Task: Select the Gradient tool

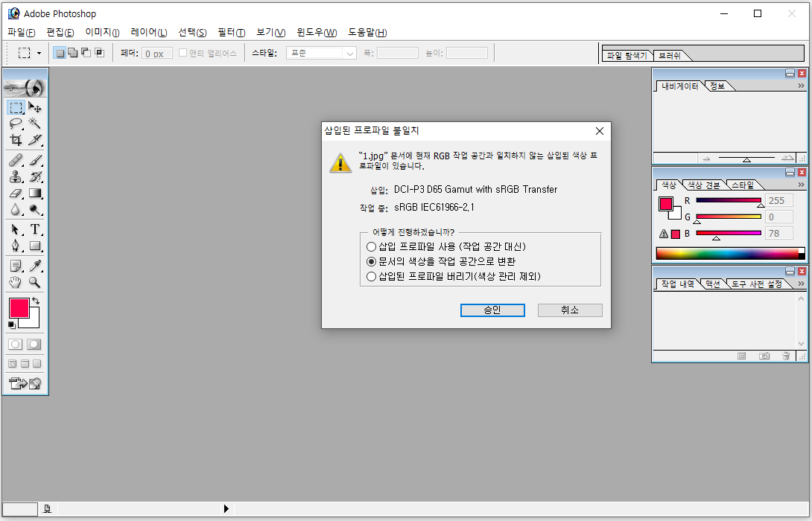Action: (35, 193)
